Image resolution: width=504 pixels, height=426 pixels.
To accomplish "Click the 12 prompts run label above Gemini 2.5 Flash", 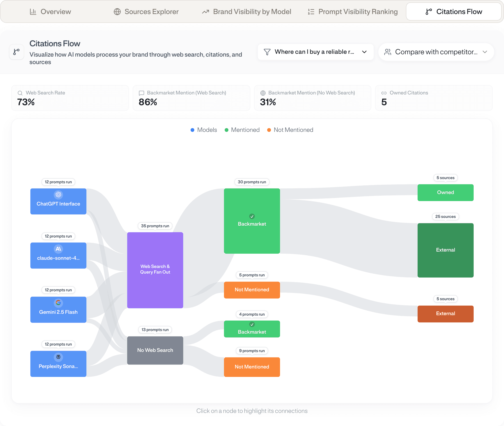I will click(x=58, y=290).
